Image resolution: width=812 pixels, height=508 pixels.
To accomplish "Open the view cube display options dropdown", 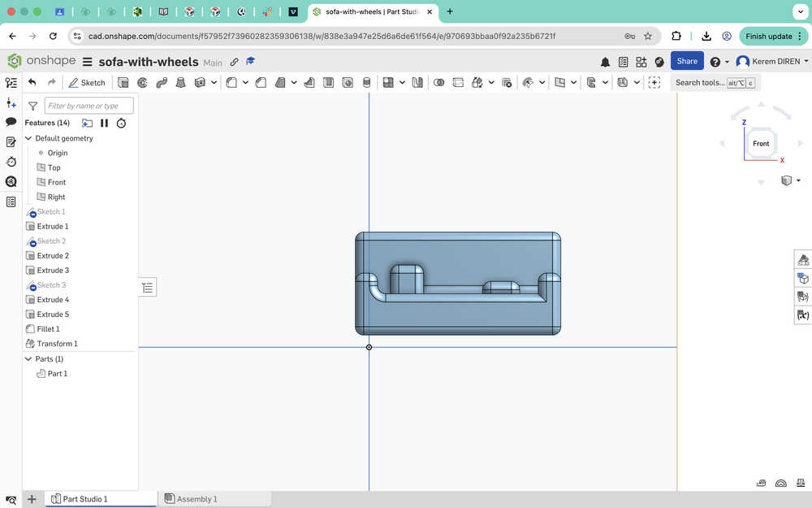I will 798,180.
